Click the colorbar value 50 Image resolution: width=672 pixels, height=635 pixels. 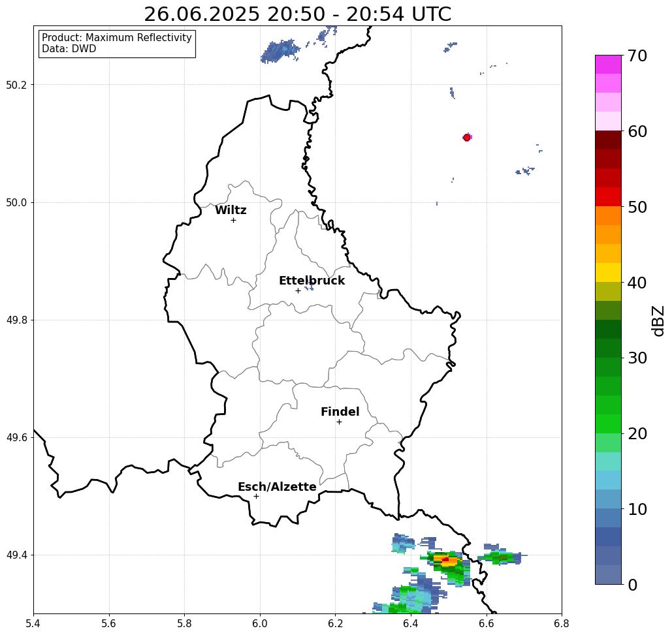[x=637, y=207]
